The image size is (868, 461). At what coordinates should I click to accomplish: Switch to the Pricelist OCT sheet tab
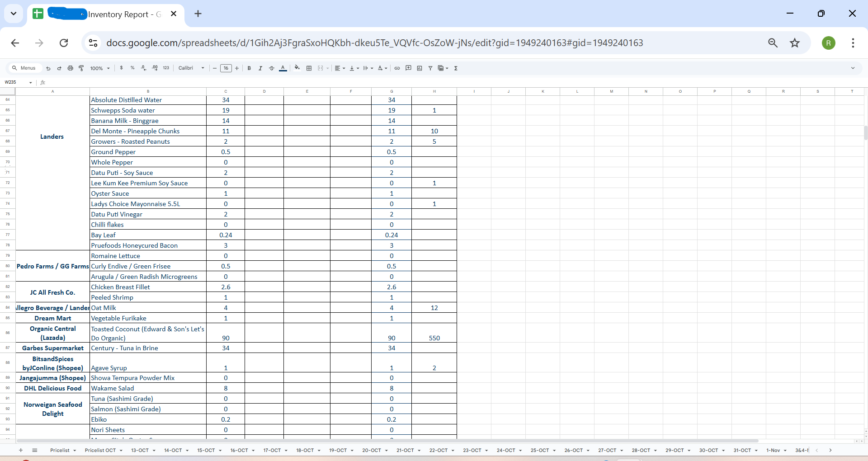tap(100, 450)
